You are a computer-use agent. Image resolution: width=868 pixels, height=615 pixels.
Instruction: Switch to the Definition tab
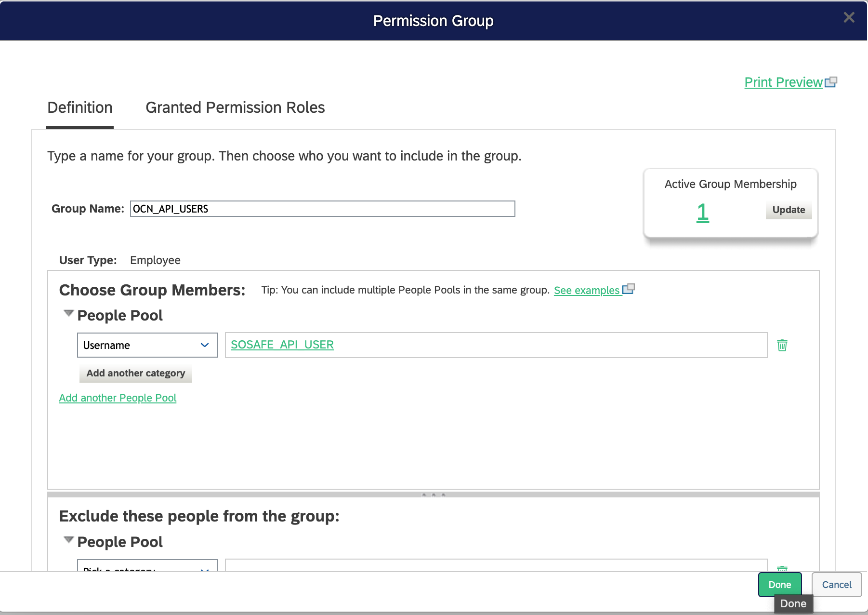click(80, 107)
